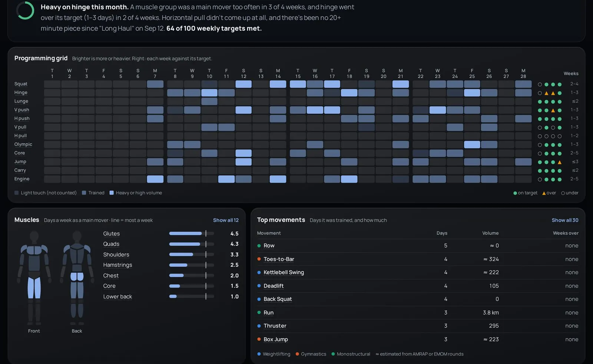Select the Jump row label
The image size is (593, 364).
click(x=20, y=162)
